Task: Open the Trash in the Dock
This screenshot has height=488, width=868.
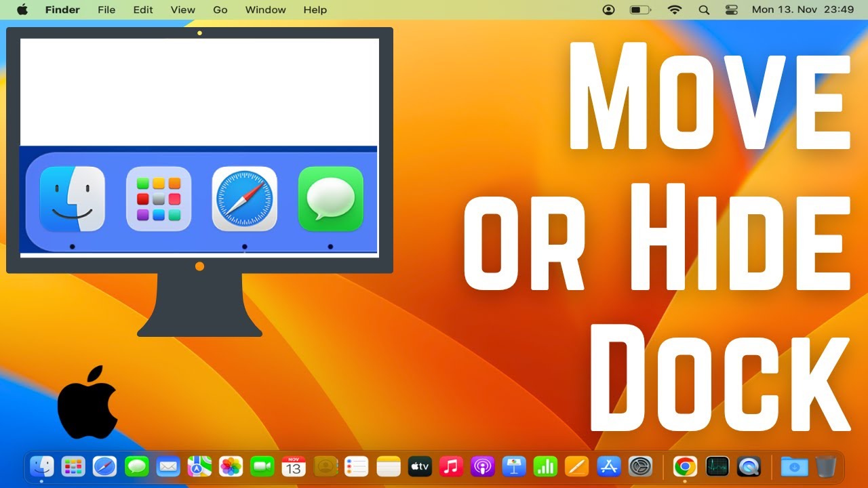Action: [826, 466]
